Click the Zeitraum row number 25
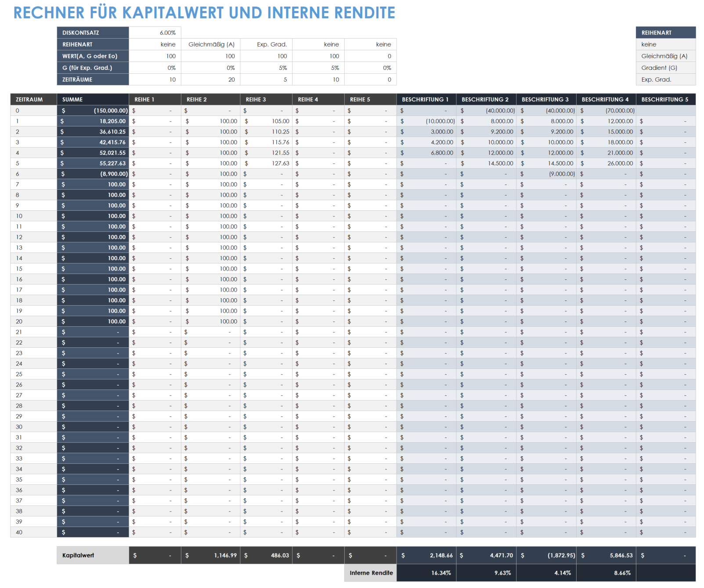 [34, 374]
